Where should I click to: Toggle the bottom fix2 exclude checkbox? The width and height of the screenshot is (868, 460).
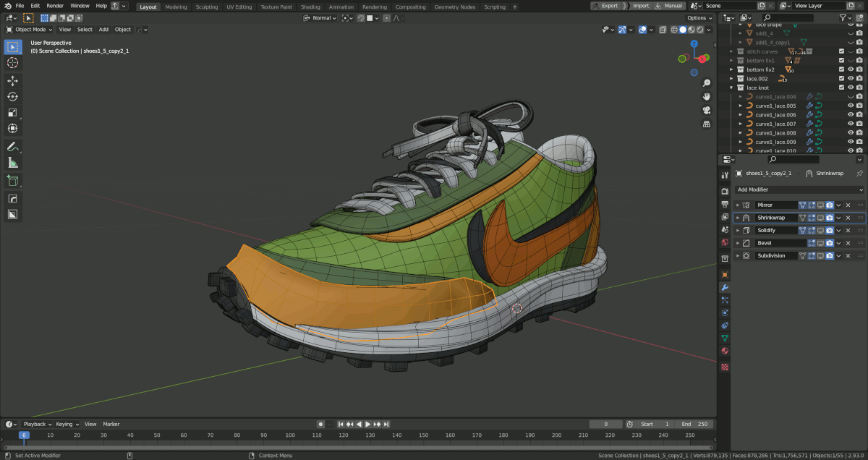tap(841, 69)
